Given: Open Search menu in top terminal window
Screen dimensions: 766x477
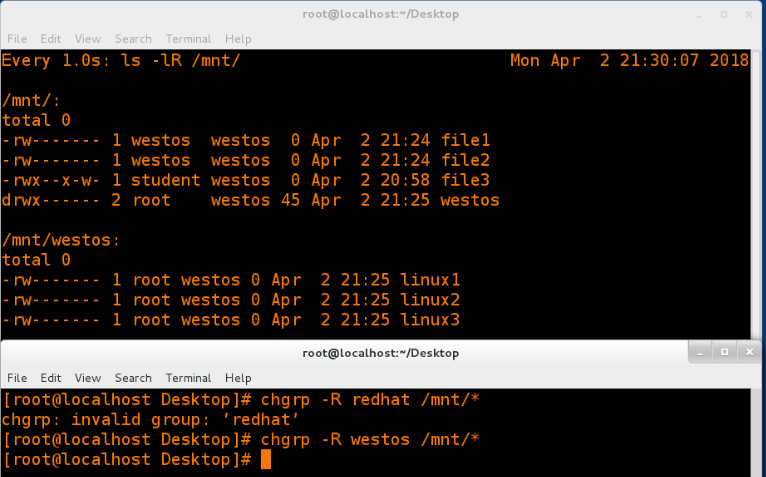Looking at the screenshot, I should [x=133, y=39].
